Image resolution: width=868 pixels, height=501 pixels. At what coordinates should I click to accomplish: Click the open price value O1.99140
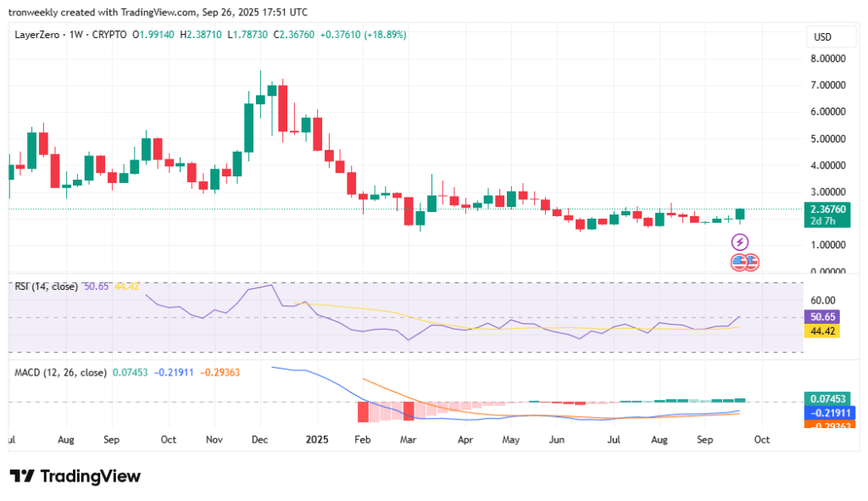point(153,34)
